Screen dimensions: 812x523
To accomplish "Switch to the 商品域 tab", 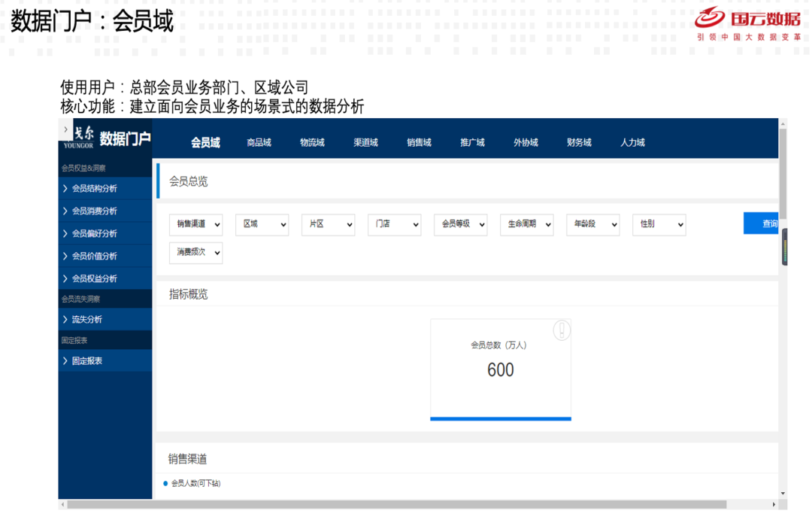I will point(259,142).
